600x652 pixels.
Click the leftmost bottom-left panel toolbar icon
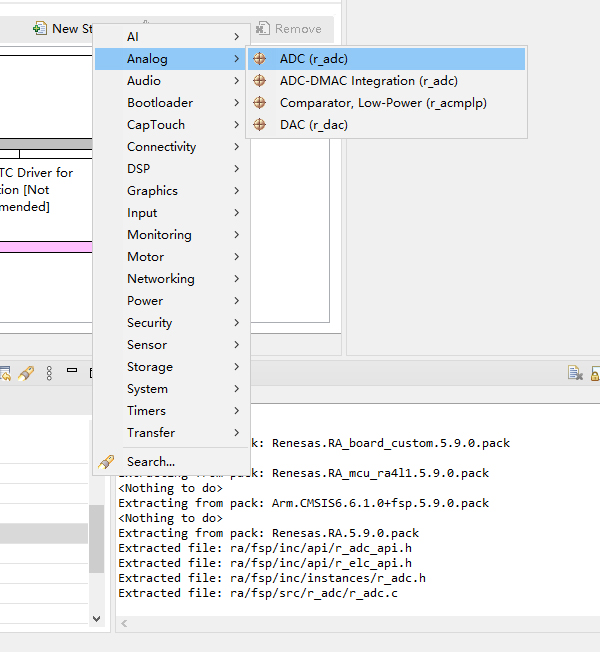point(5,373)
